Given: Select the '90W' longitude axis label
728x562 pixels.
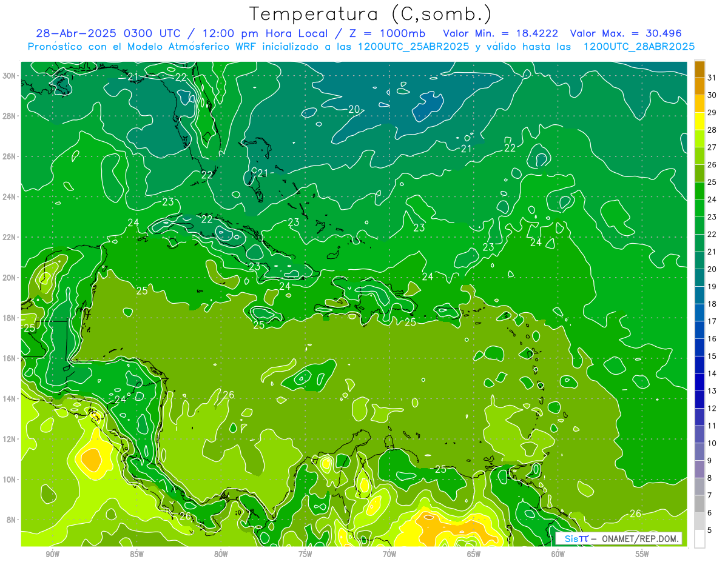Looking at the screenshot, I should click(x=53, y=554).
